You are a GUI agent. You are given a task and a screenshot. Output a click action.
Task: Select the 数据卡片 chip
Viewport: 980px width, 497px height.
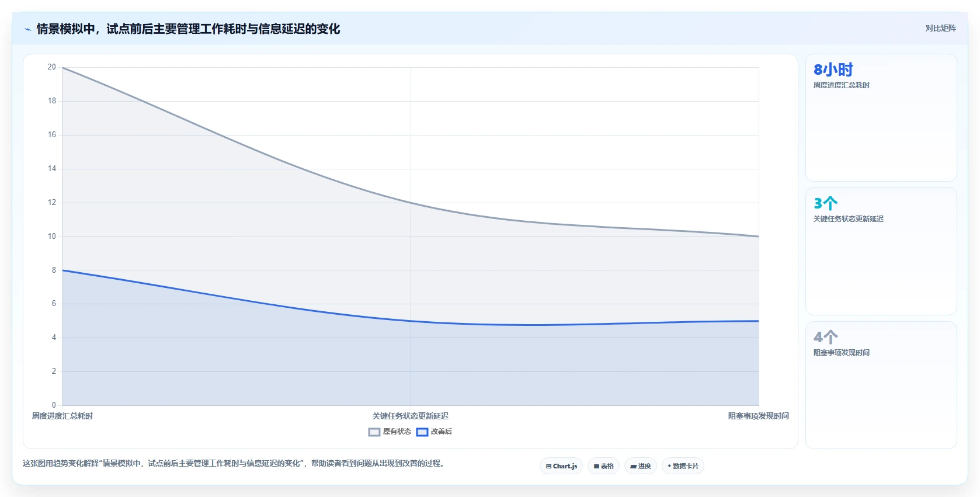point(683,466)
